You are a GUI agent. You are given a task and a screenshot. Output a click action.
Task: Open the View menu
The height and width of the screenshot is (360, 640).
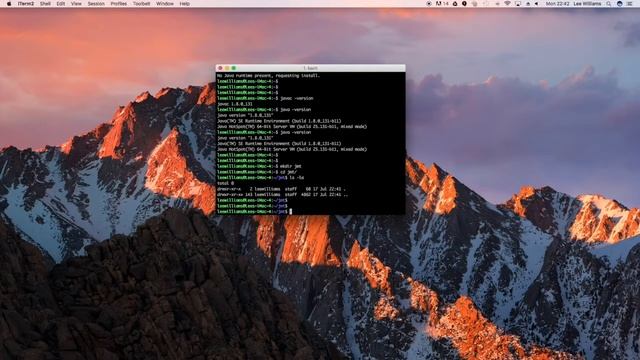click(x=76, y=4)
